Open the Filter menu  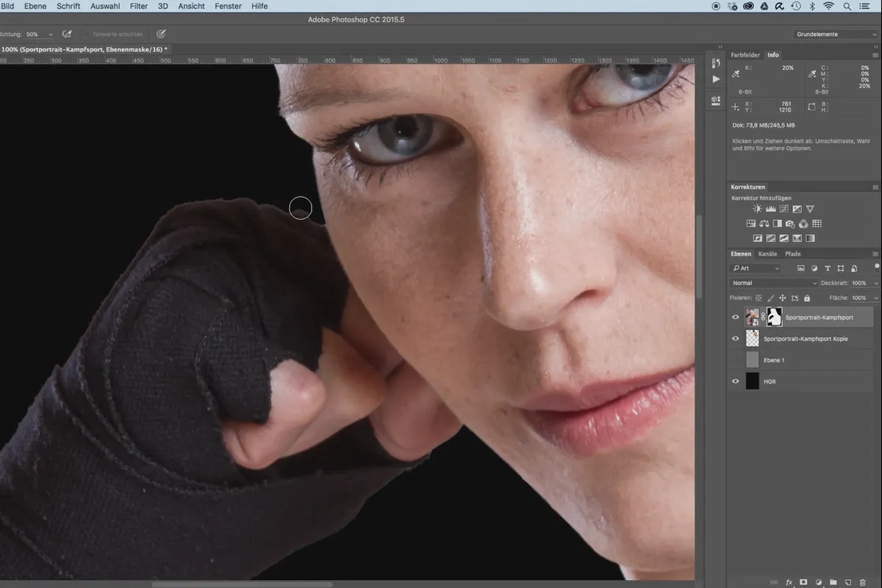tap(138, 6)
